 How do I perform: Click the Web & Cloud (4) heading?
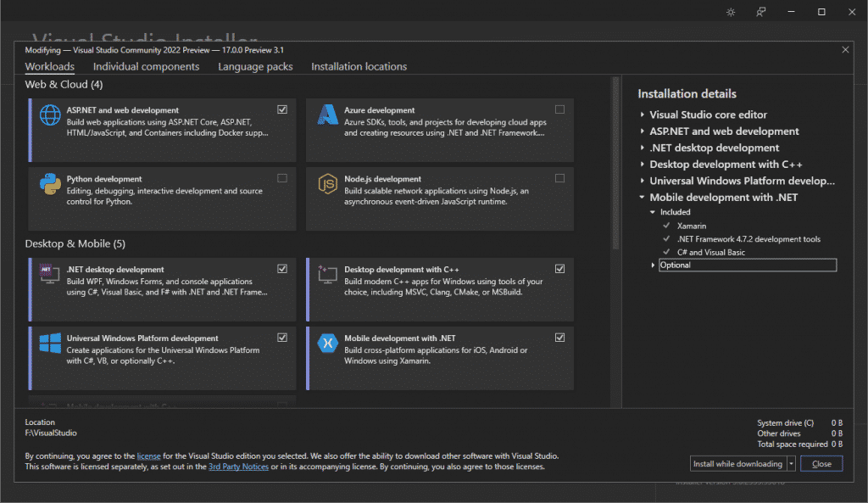point(64,84)
